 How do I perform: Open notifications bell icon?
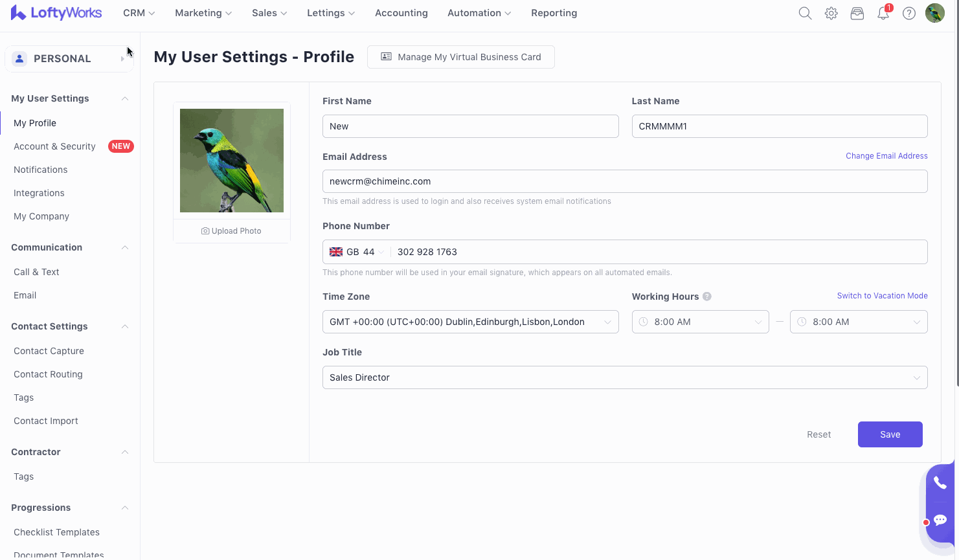point(883,14)
